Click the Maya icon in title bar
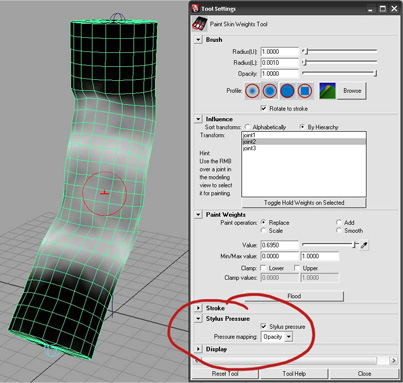Image resolution: width=403 pixels, height=383 pixels. tap(196, 8)
